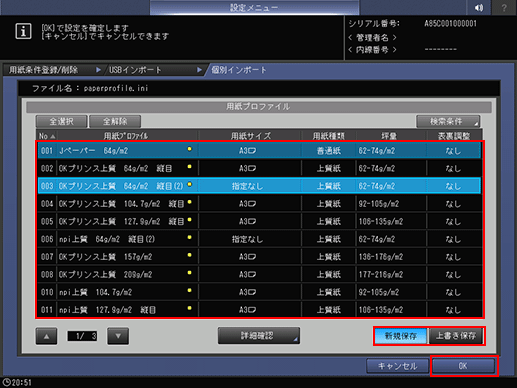
Task: Select row 010 npi上質 104.7g/m2
Action: coord(259,292)
